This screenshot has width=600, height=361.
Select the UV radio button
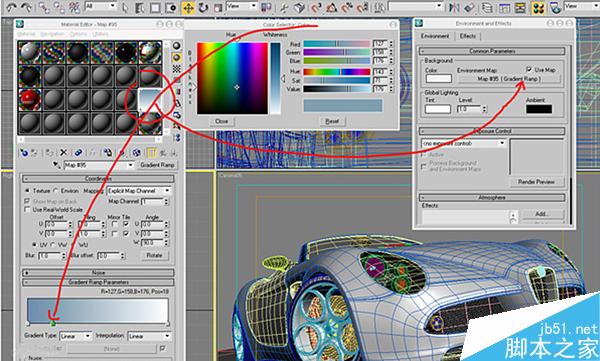point(34,244)
